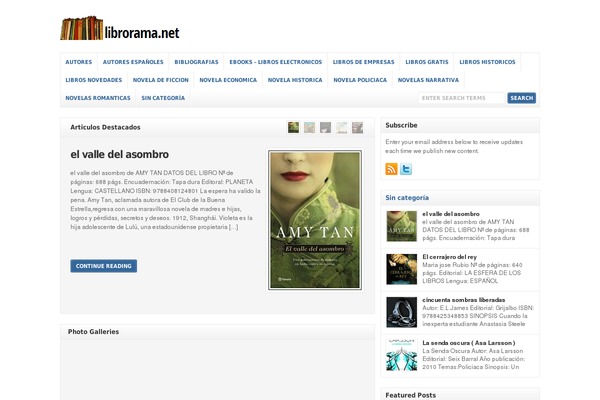Screen dimensions: 600x400
Task: Open Libros de Empresas category
Action: [364, 62]
